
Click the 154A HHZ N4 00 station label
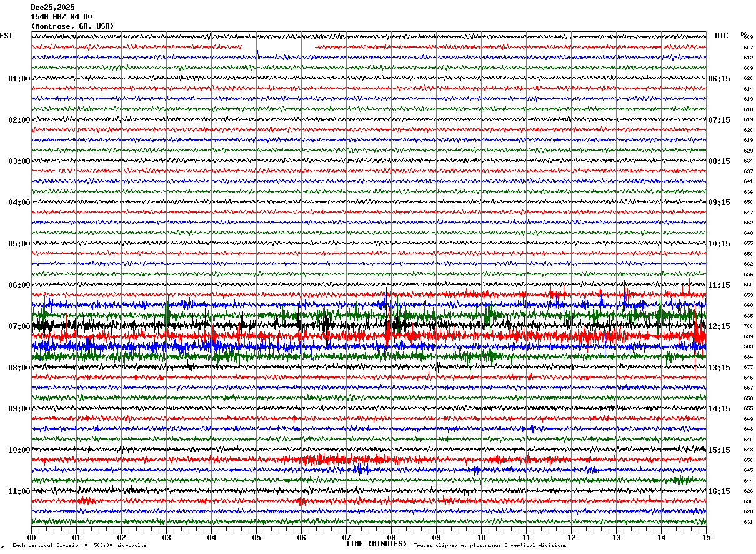coord(61,17)
